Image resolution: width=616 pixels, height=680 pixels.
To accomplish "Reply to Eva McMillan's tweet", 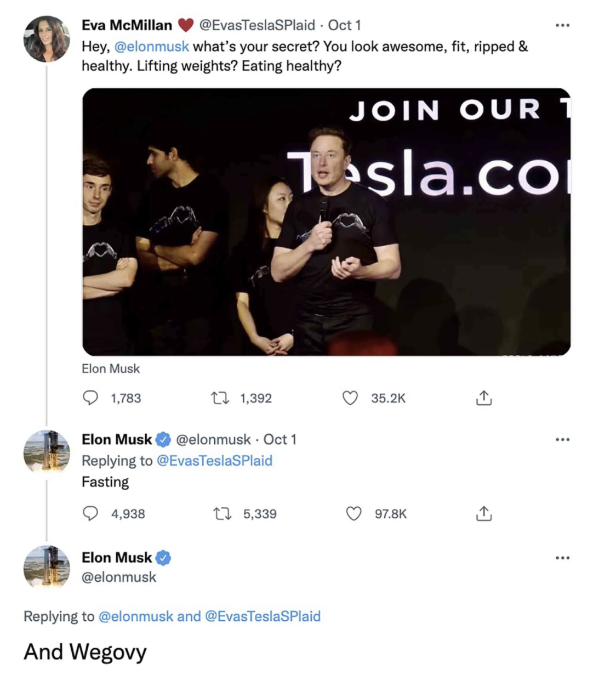I will coord(90,398).
